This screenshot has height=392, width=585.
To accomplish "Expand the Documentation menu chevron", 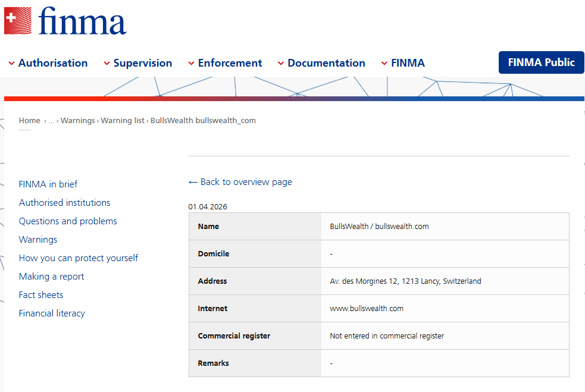I will click(x=281, y=64).
